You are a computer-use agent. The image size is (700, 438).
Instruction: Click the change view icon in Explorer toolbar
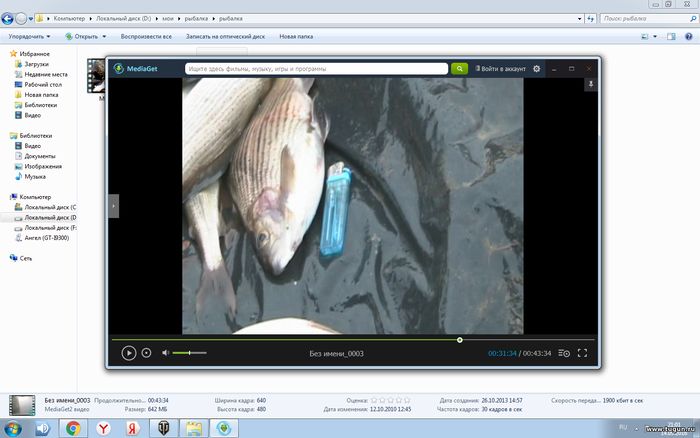645,37
